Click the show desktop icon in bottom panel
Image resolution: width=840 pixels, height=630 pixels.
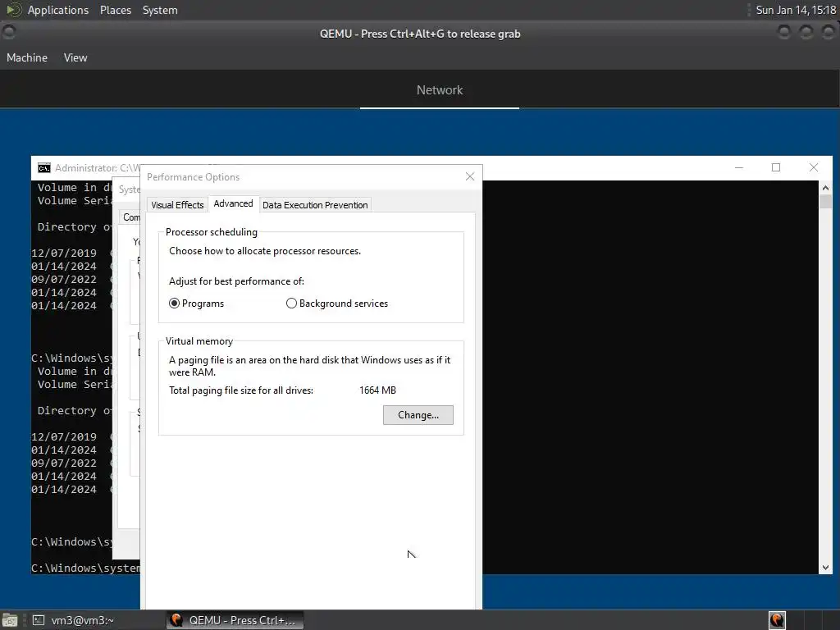tap(10, 620)
